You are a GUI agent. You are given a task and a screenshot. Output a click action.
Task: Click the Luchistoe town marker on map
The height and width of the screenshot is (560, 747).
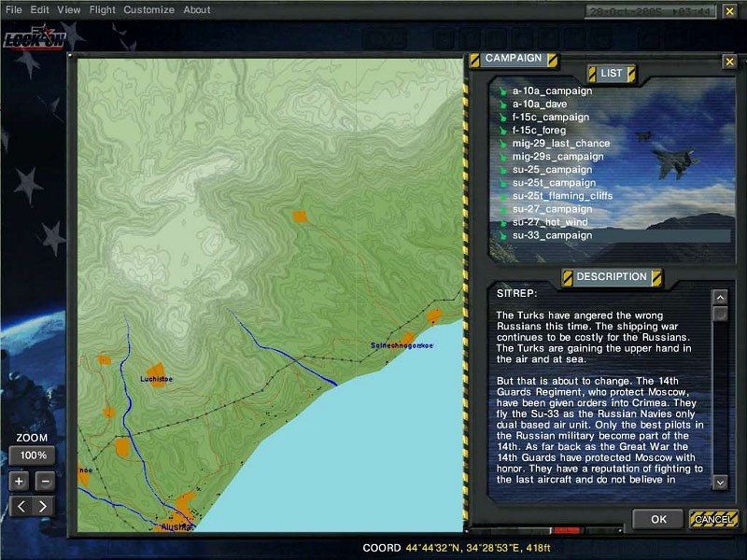(154, 370)
